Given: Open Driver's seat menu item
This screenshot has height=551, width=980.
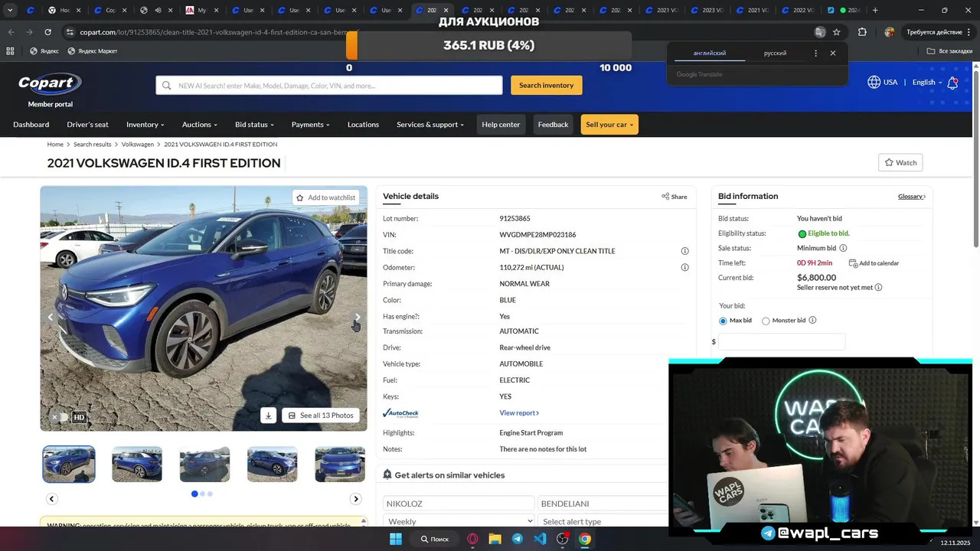Looking at the screenshot, I should pos(87,125).
